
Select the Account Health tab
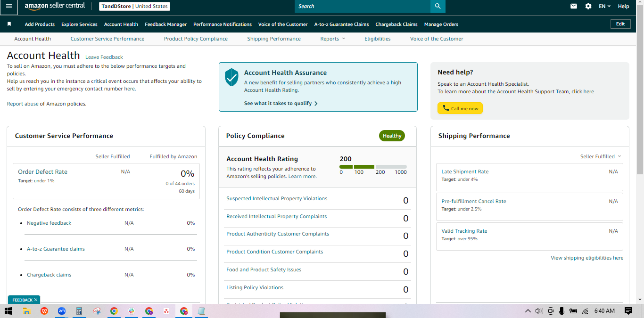click(33, 39)
